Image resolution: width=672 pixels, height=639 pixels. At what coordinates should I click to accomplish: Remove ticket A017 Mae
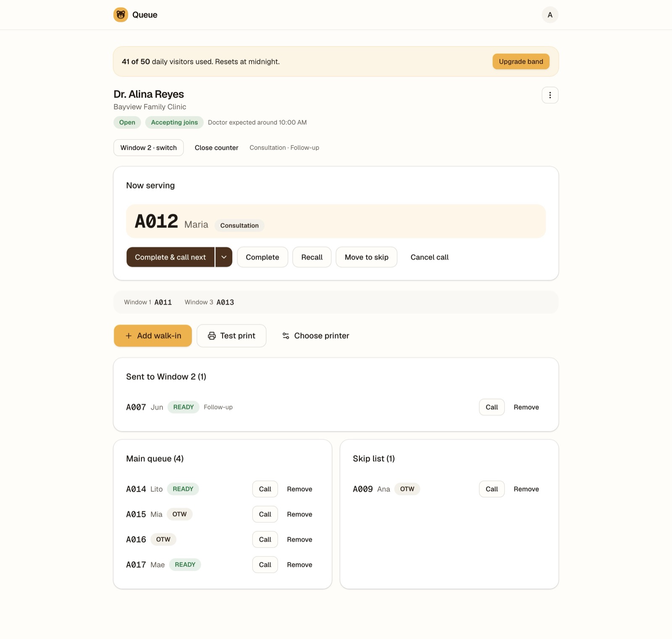(299, 565)
